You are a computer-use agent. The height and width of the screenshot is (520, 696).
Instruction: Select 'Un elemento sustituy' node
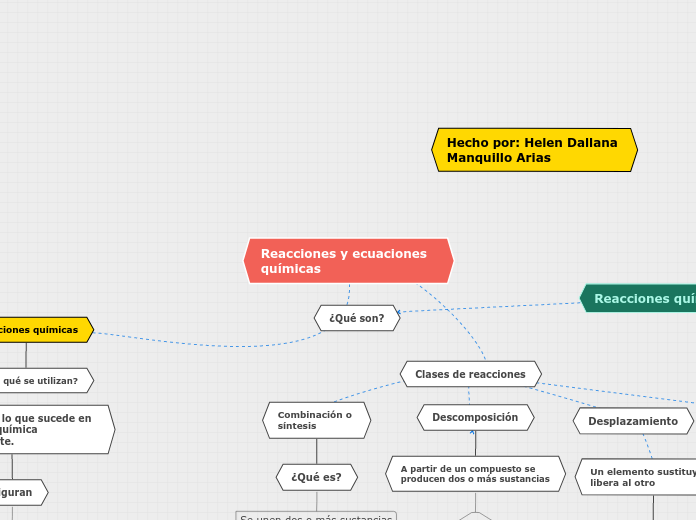(636, 477)
